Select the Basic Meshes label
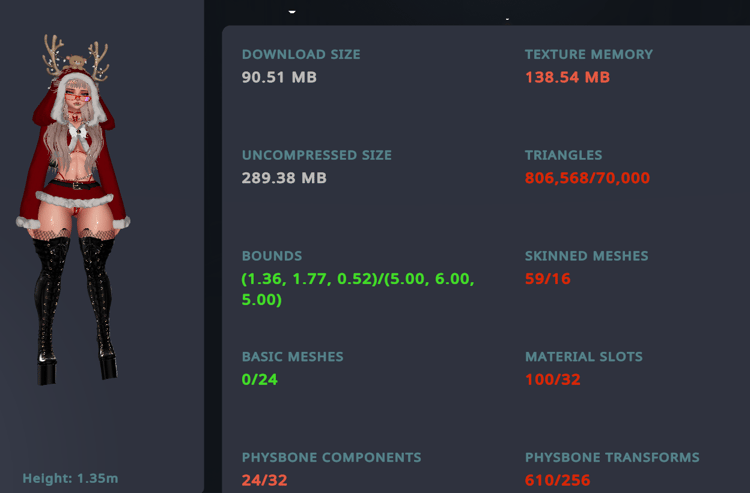 [x=292, y=356]
